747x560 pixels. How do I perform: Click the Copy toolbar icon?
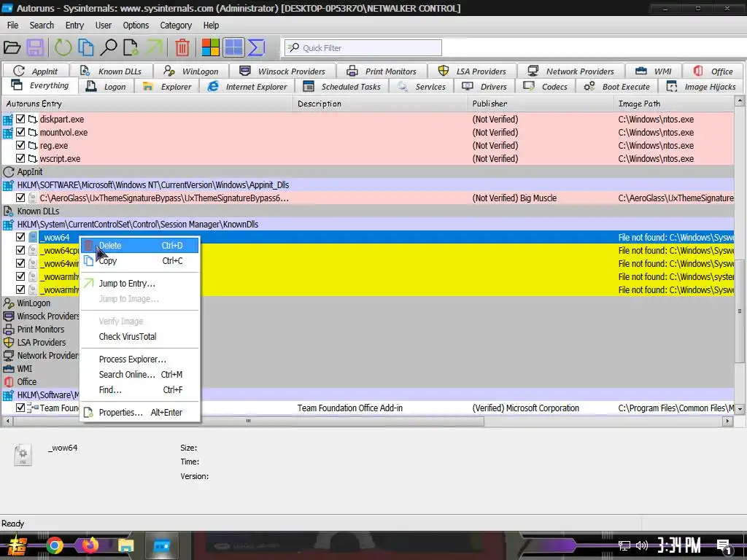[x=86, y=47]
